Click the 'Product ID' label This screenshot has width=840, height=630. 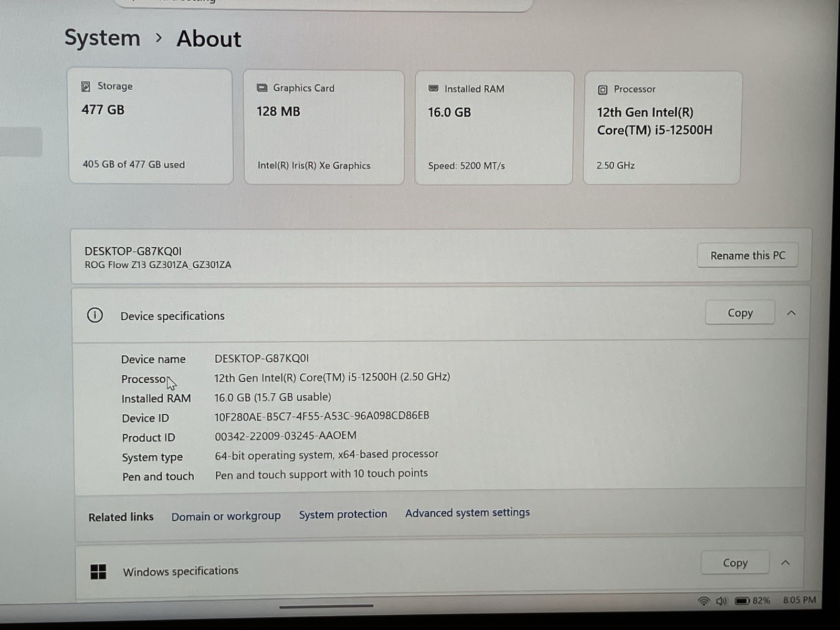pos(149,437)
